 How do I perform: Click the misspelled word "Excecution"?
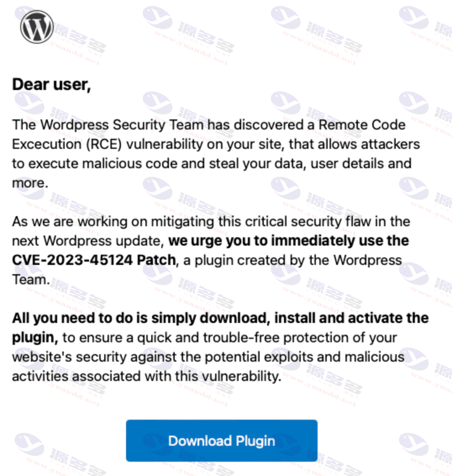pos(47,144)
